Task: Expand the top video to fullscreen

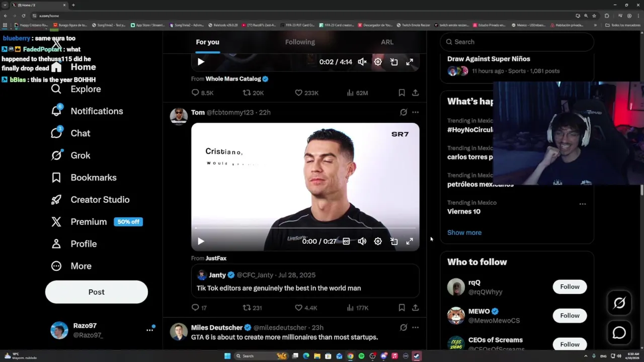Action: [410, 62]
